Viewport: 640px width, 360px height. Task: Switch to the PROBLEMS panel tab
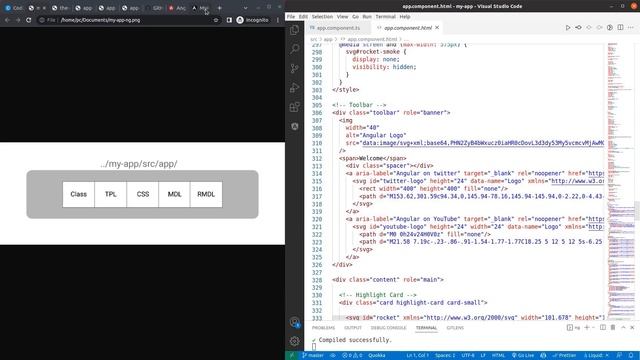tap(323, 328)
